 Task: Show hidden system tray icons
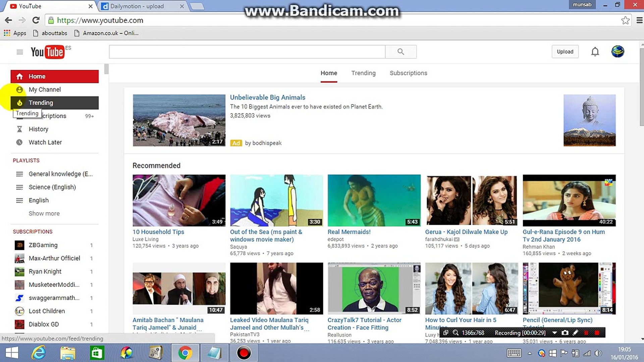click(530, 353)
